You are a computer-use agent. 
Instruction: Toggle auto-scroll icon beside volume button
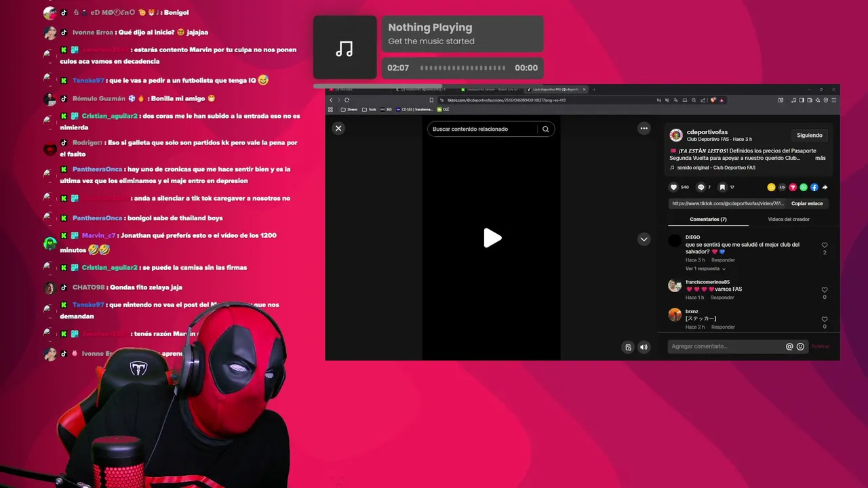pyautogui.click(x=628, y=347)
